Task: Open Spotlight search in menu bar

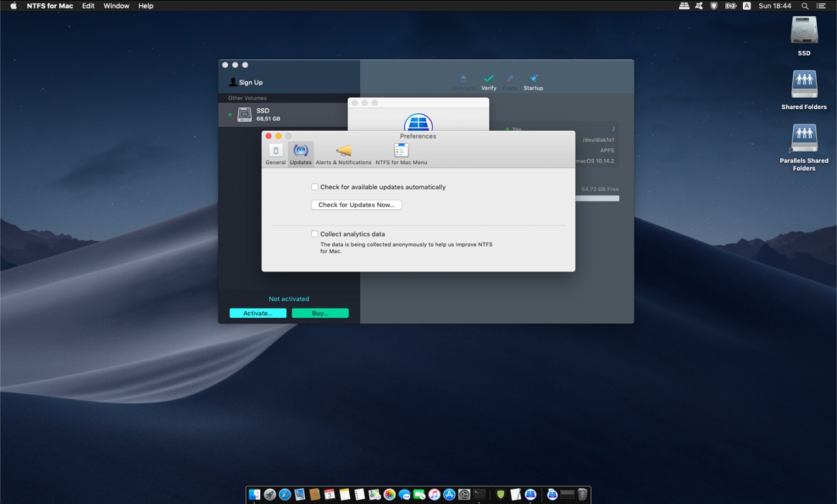Action: [x=805, y=6]
